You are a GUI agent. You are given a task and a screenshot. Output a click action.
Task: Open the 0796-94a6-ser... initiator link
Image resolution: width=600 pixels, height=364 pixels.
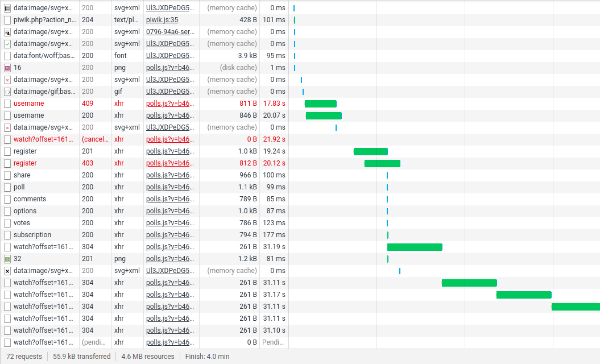coord(170,32)
